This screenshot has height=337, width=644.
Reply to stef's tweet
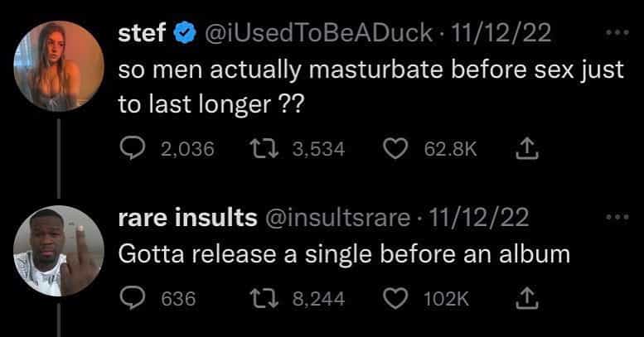(x=130, y=148)
